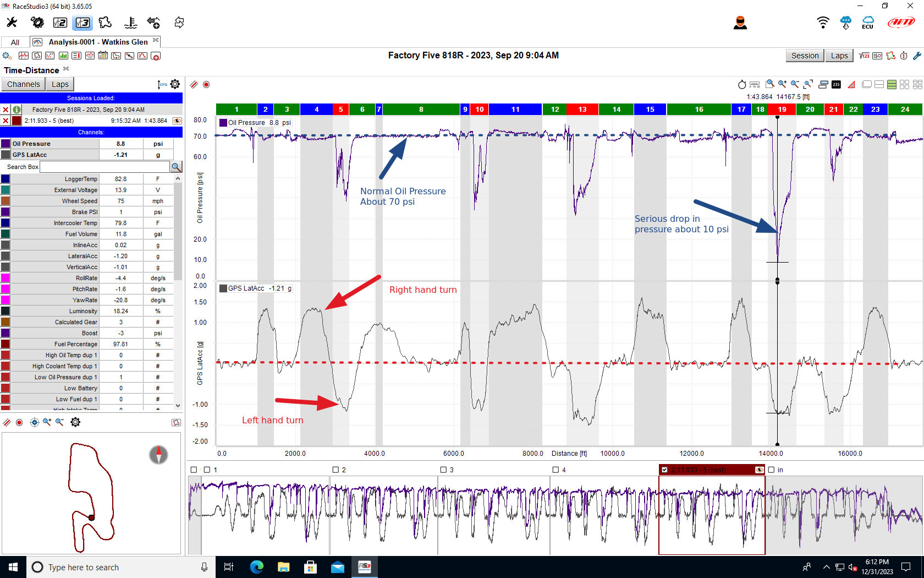Add a histogram bar chart layout
Screen dimensions: 924x578
tap(63, 56)
